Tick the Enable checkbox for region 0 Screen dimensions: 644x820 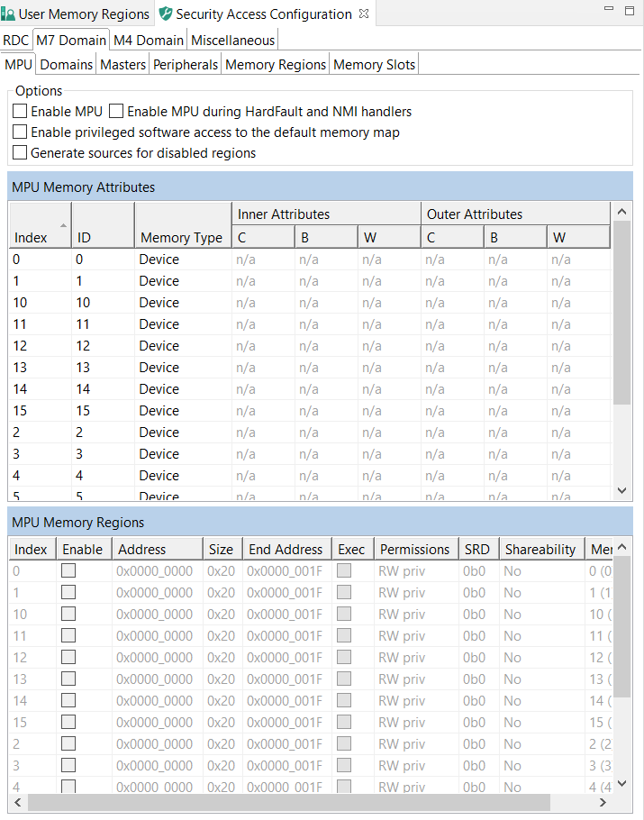(x=68, y=570)
